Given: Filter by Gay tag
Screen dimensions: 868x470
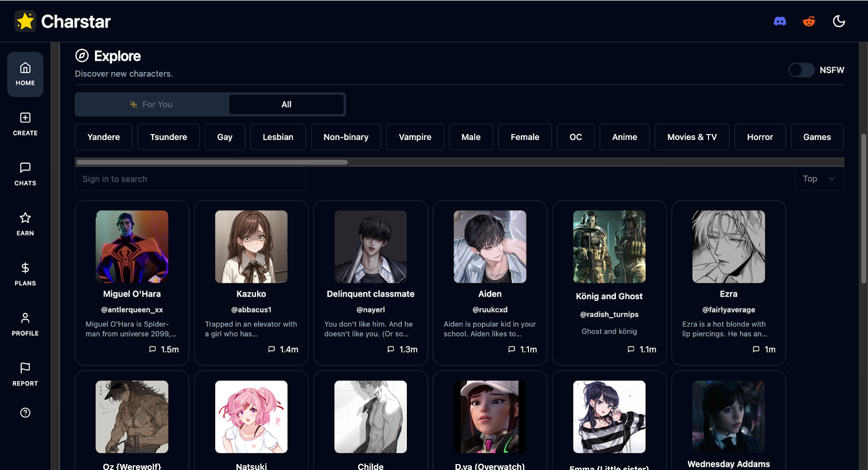Looking at the screenshot, I should tap(225, 137).
